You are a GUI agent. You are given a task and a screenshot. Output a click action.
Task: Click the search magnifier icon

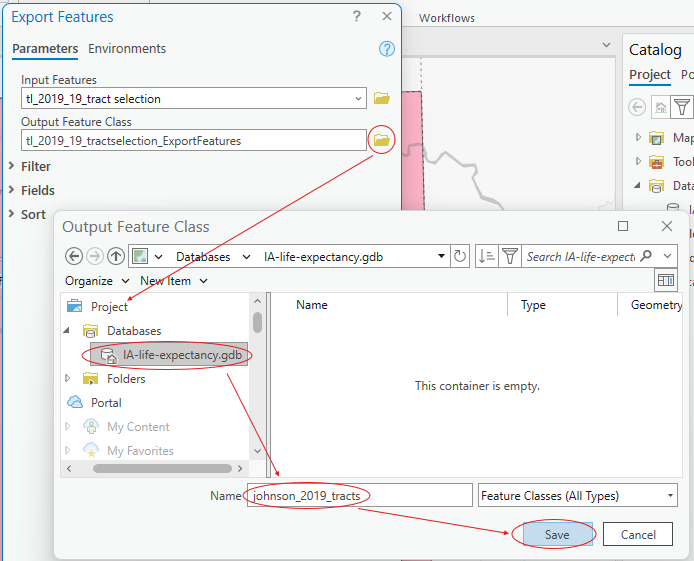(646, 256)
